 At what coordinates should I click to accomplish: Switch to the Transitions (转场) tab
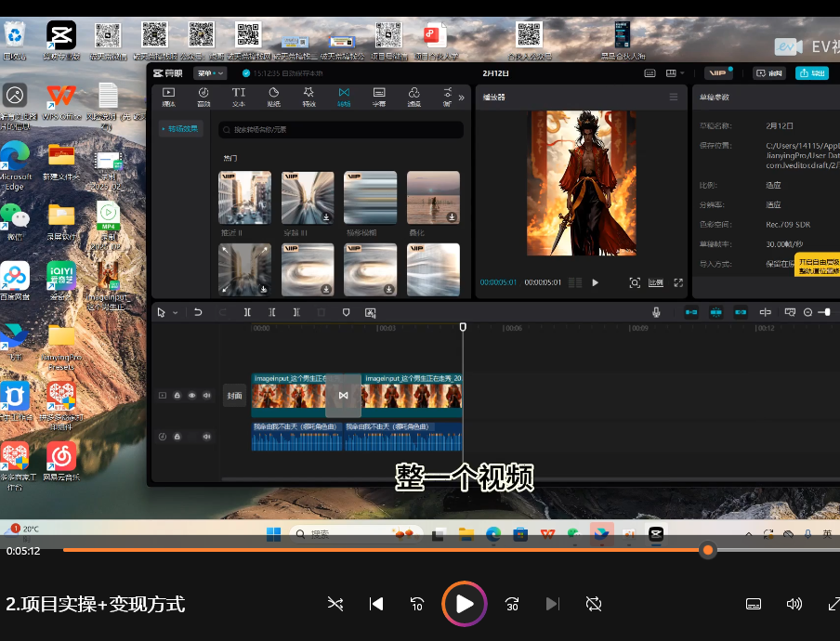(x=344, y=97)
